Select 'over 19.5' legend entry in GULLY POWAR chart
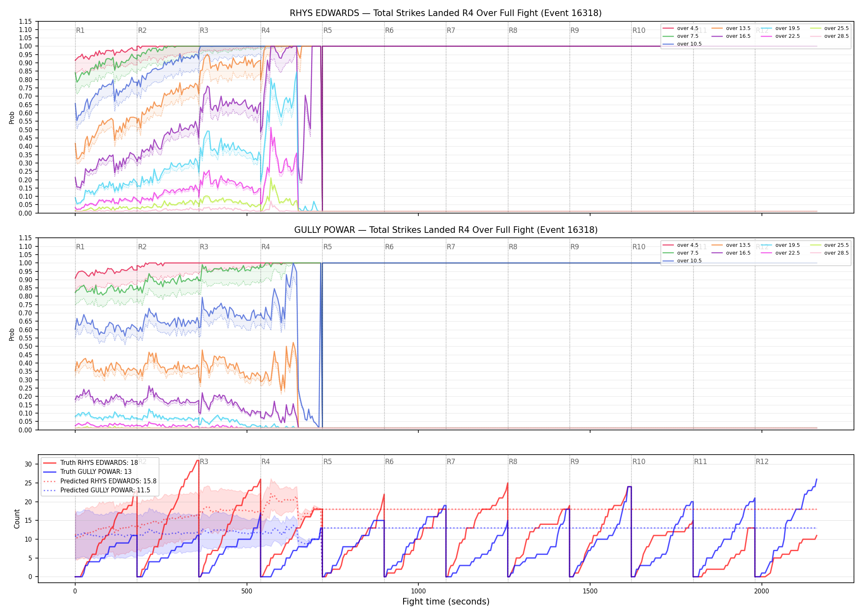Viewport: 863px width, 616px height. (x=780, y=245)
